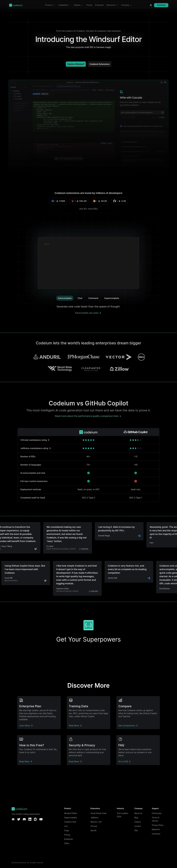Click the LinkedIn icon in footer
The height and width of the screenshot is (868, 177).
click(x=30, y=819)
